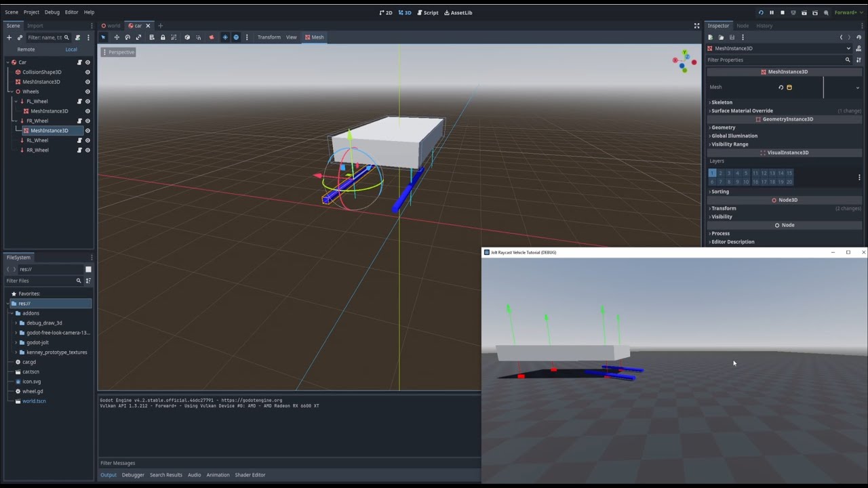868x488 pixels.
Task: Toggle visibility of CollisionShape3D node
Action: [87, 72]
